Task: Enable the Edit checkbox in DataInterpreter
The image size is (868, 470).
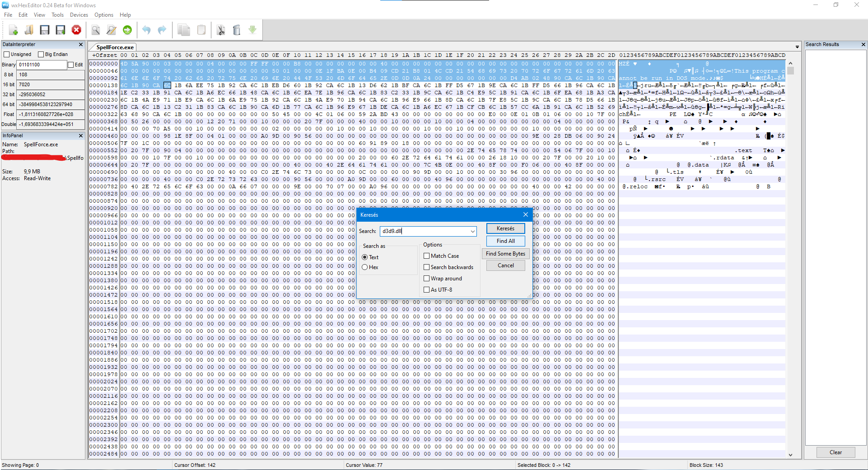Action: [70, 65]
